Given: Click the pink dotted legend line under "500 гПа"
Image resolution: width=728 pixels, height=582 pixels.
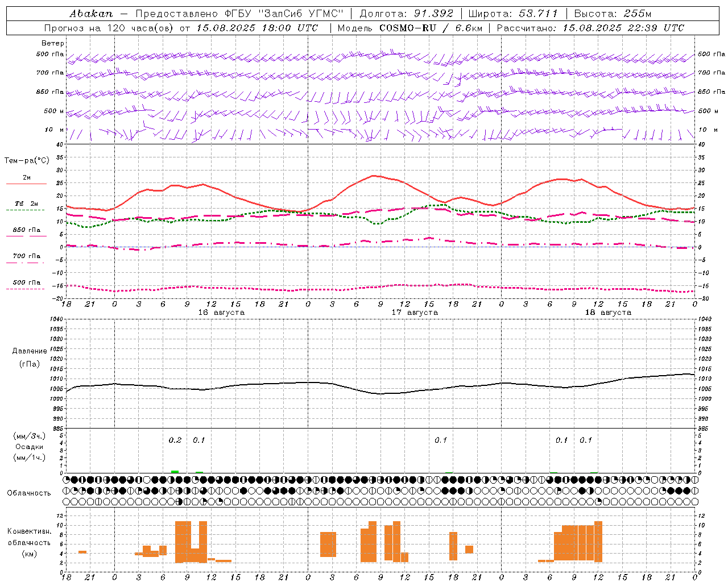Looking at the screenshot, I should (x=25, y=289).
